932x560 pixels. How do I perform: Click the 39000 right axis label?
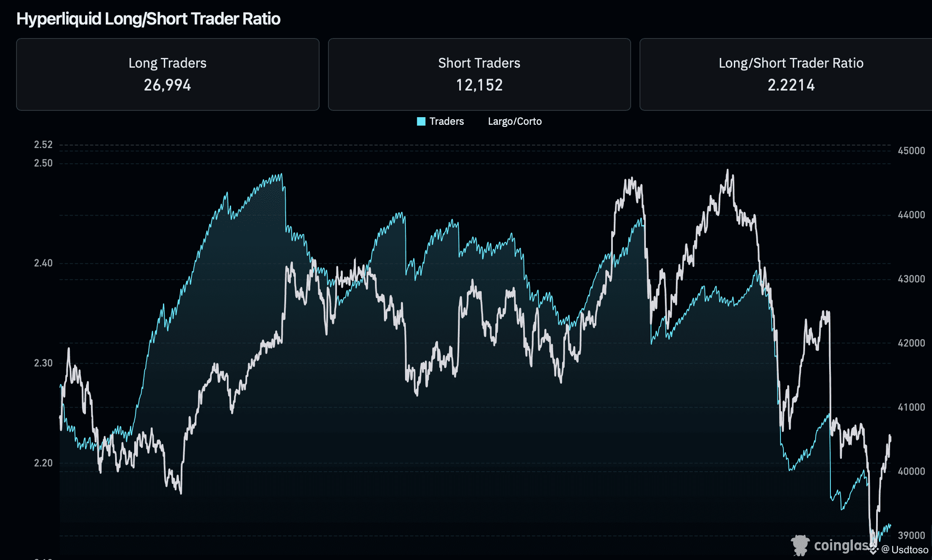[911, 535]
